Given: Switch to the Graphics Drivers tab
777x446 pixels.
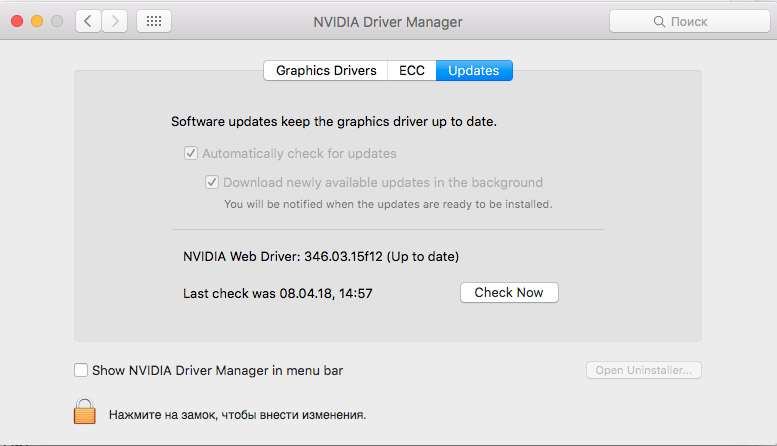Looking at the screenshot, I should pyautogui.click(x=326, y=70).
